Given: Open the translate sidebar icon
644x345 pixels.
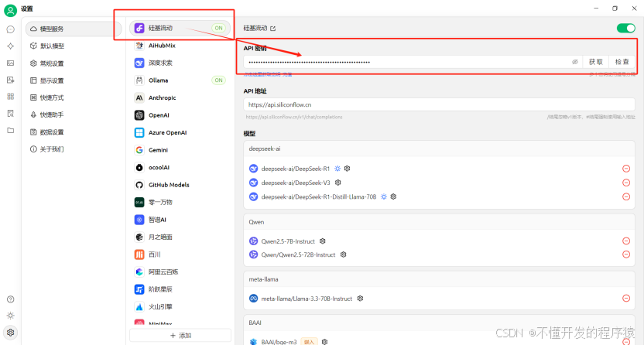Looking at the screenshot, I should pos(11,80).
